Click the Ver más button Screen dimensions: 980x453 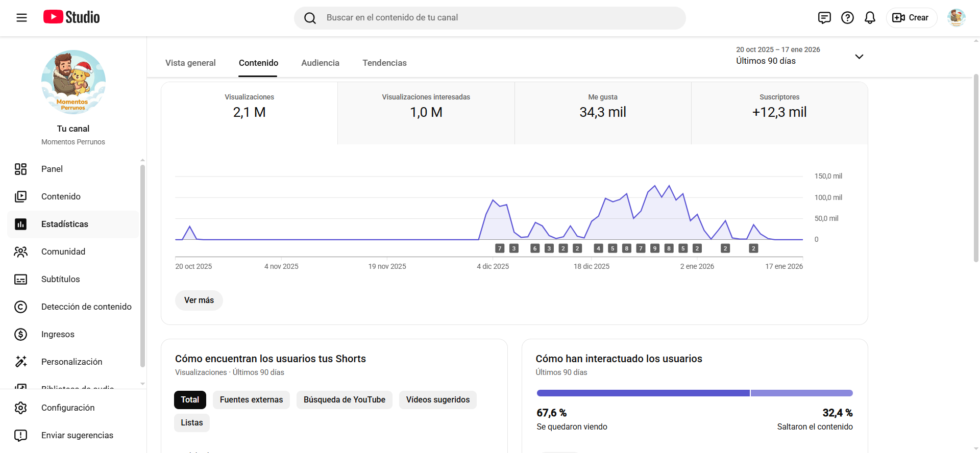199,300
